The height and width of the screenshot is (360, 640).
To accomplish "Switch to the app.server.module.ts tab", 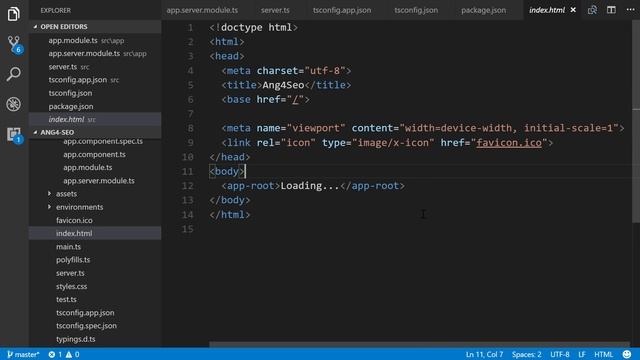I will [x=202, y=10].
